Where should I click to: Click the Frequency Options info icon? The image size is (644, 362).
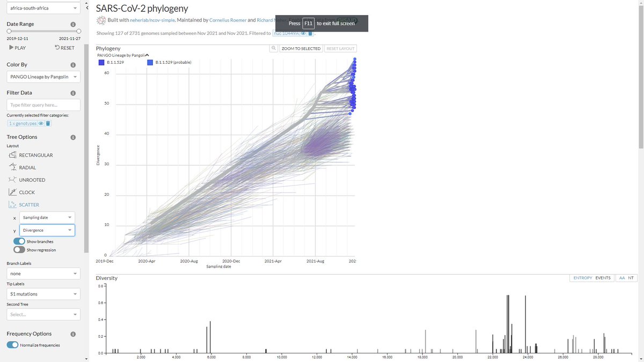[73, 334]
